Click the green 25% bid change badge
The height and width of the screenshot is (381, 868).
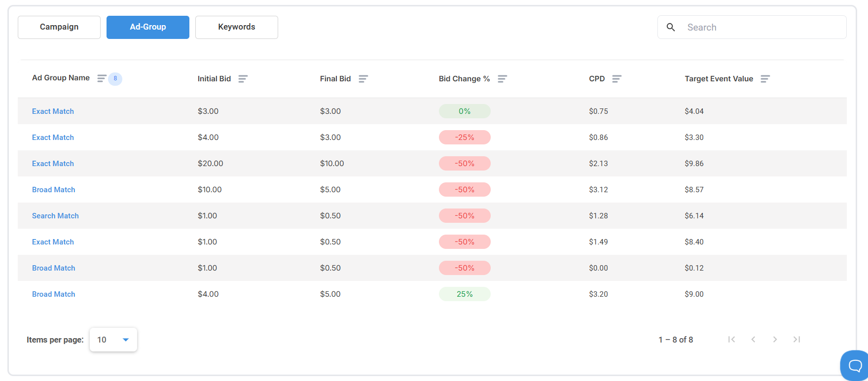(465, 294)
